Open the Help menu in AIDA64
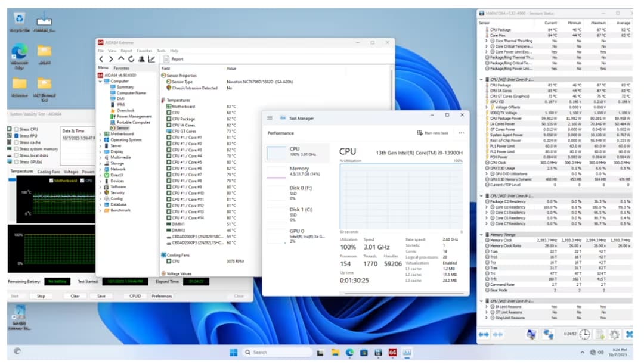This screenshot has width=644, height=364. [174, 51]
